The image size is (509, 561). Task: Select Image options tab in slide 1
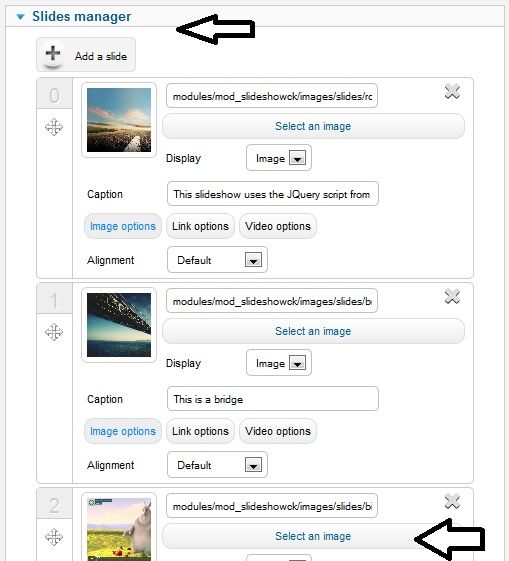point(123,431)
